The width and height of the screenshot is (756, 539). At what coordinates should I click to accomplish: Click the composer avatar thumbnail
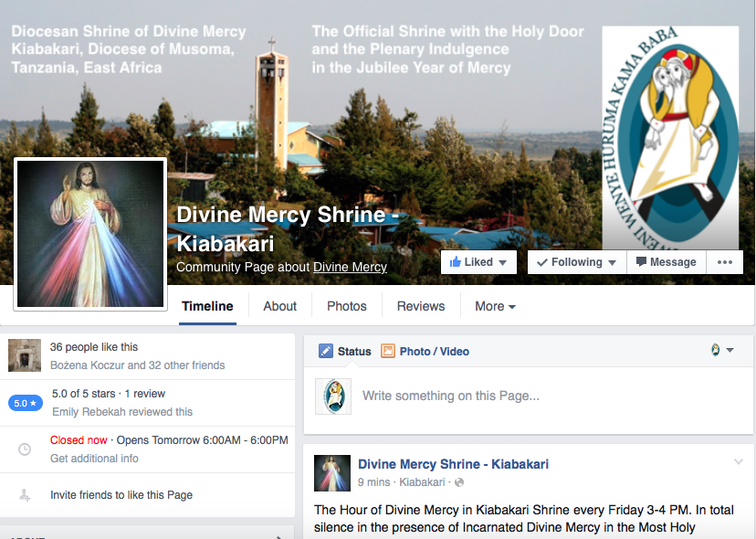(x=333, y=396)
